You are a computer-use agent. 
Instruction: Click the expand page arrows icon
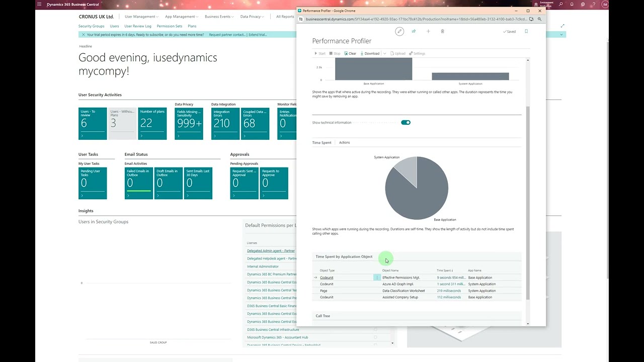pyautogui.click(x=562, y=26)
